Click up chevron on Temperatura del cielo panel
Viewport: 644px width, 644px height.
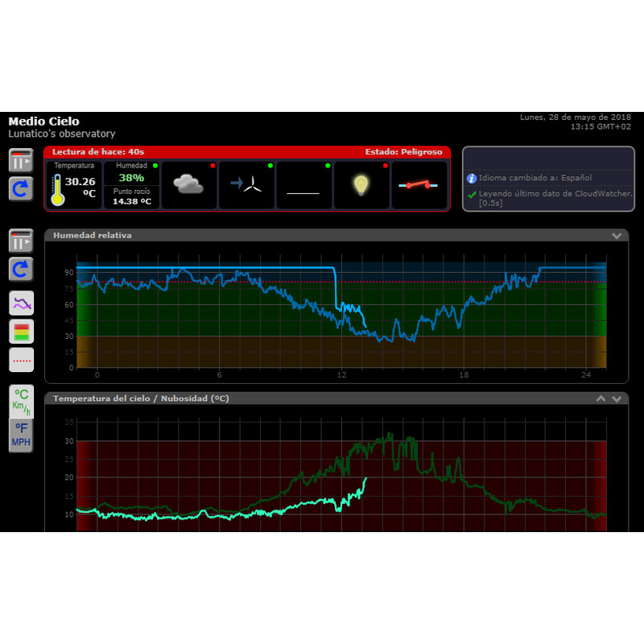pyautogui.click(x=601, y=398)
